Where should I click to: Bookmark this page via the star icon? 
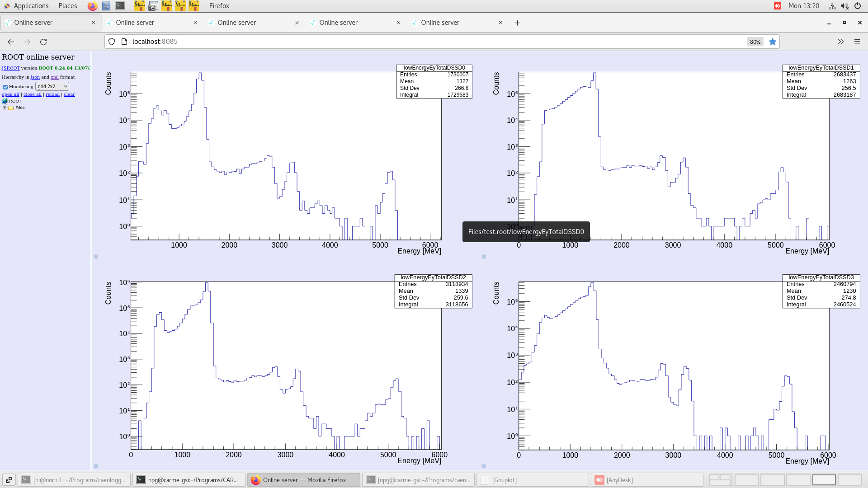[773, 42]
